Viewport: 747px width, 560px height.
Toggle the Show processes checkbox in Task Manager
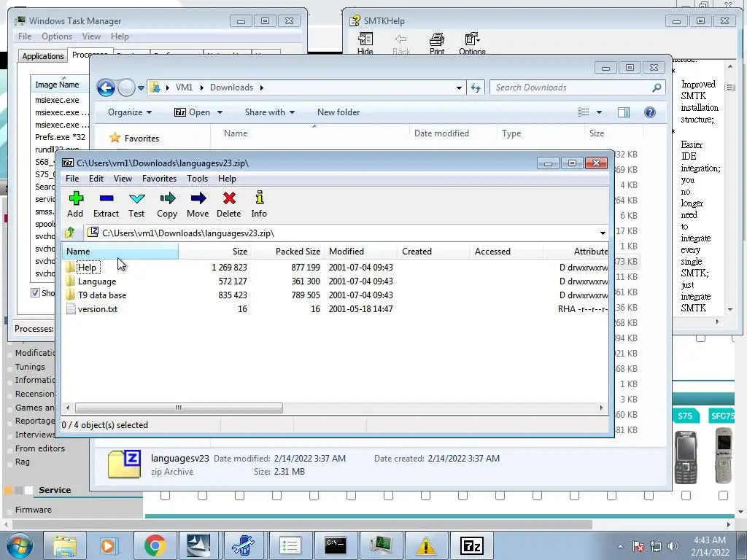tap(35, 293)
